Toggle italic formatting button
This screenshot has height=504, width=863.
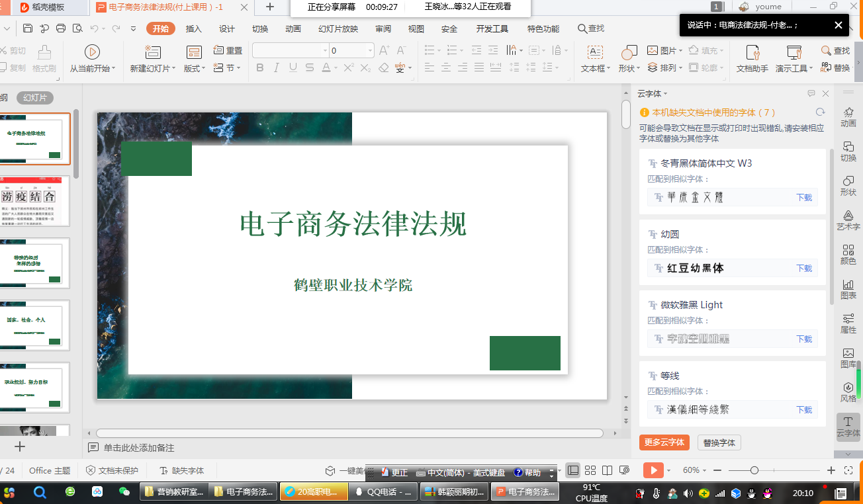pyautogui.click(x=276, y=67)
